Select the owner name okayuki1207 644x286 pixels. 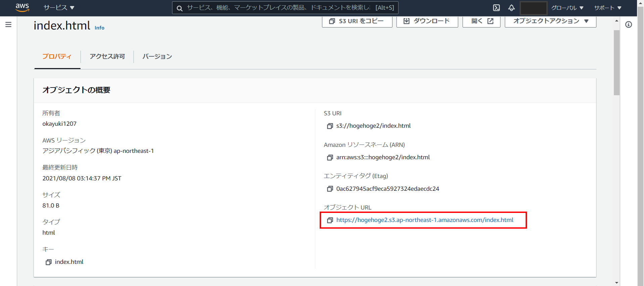point(59,124)
